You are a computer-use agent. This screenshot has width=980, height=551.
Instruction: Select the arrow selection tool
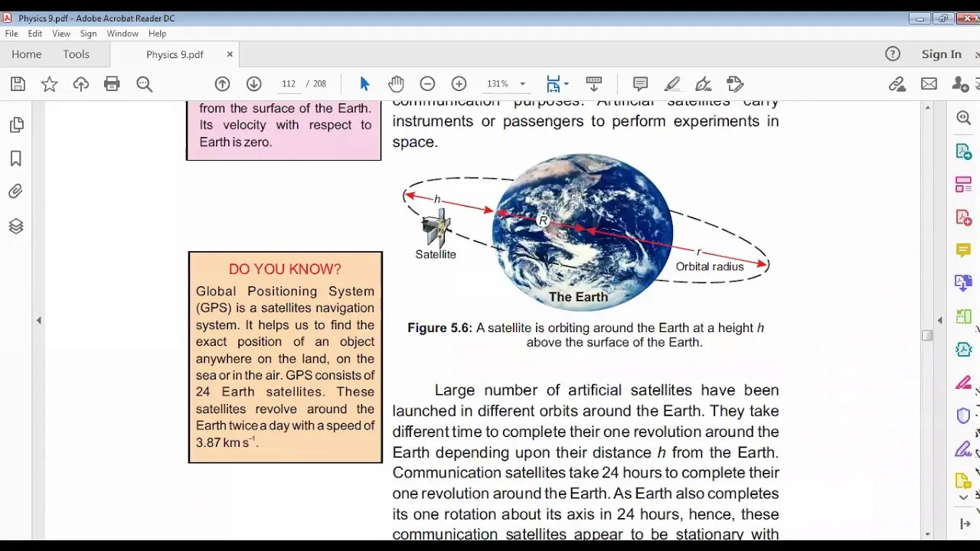364,84
